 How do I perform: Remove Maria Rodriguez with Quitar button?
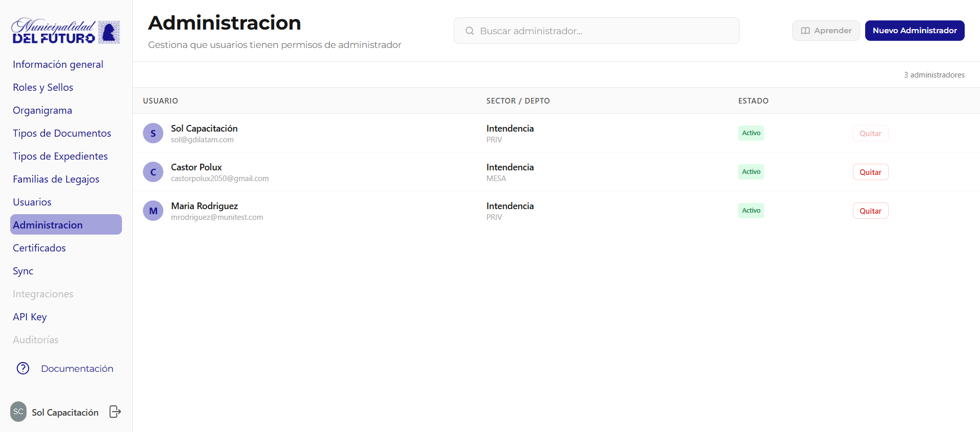pyautogui.click(x=870, y=211)
